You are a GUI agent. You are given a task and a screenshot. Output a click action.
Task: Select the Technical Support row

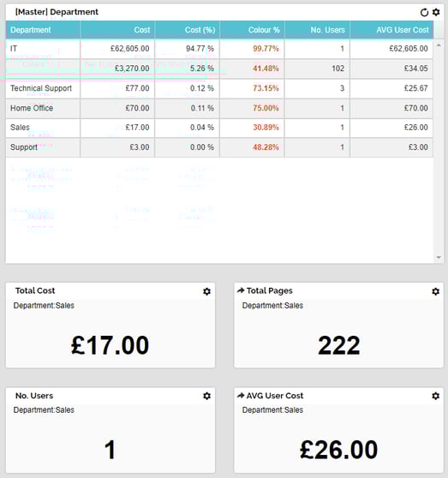coord(219,88)
